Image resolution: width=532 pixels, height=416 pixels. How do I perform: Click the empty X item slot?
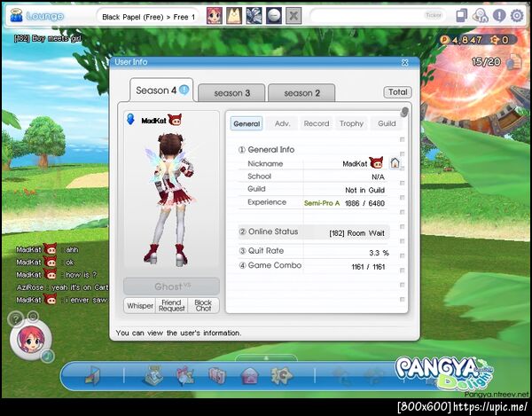point(293,16)
